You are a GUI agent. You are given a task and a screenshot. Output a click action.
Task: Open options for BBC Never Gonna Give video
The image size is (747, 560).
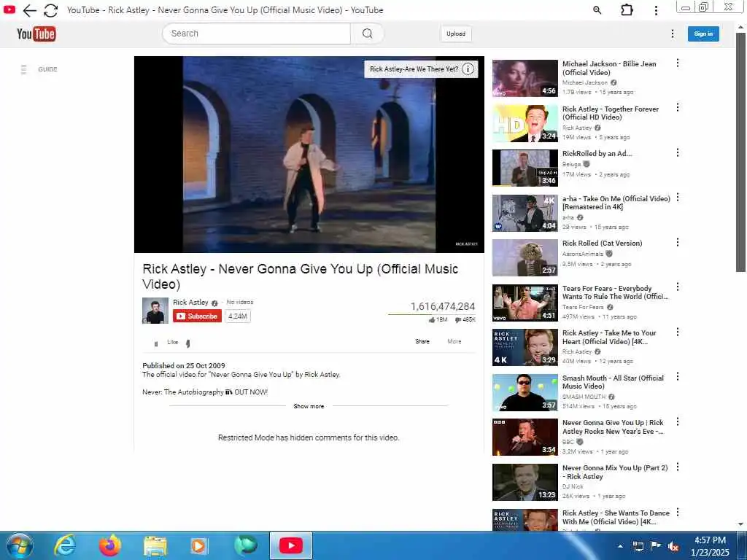678,422
